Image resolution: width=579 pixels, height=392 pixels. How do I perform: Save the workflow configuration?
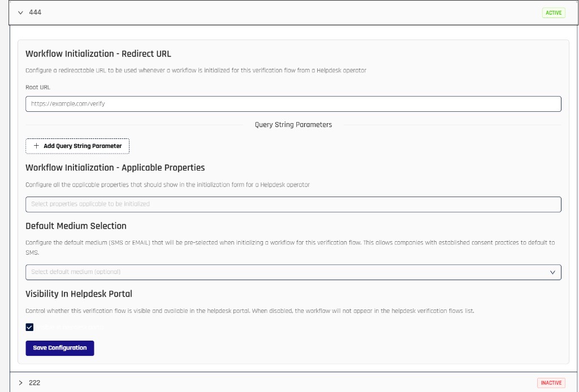[60, 348]
